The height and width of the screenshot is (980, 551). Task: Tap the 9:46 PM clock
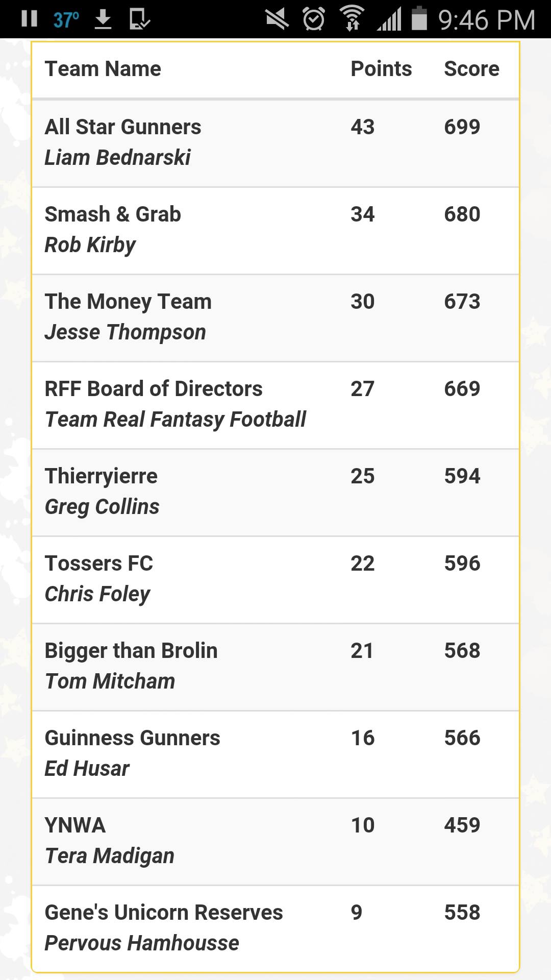pyautogui.click(x=486, y=20)
